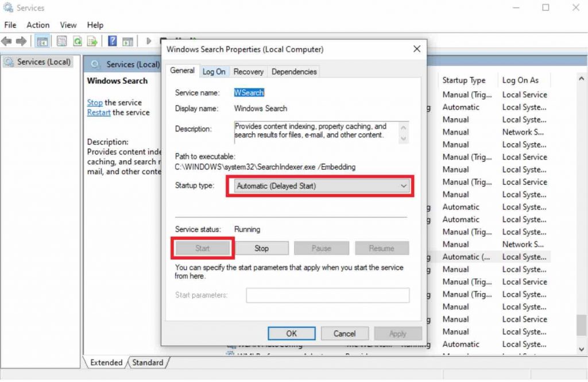Click the Back navigation arrow
Image resolution: width=588 pixels, height=382 pixels.
(6, 41)
